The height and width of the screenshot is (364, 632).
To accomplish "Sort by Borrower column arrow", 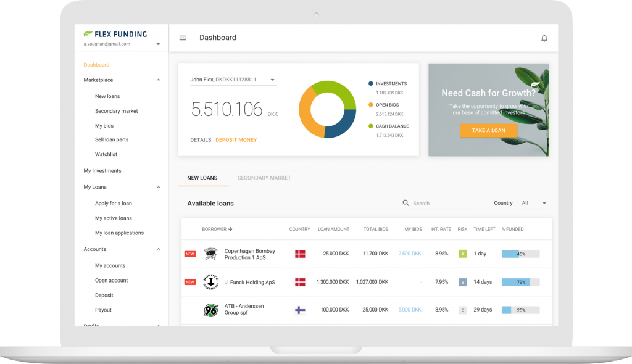I will 230,230.
